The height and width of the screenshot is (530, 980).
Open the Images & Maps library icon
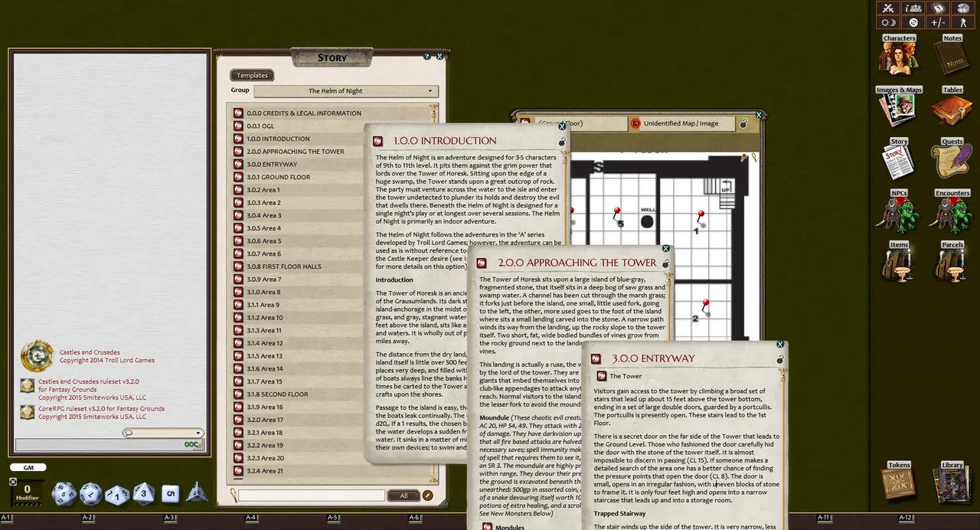899,107
